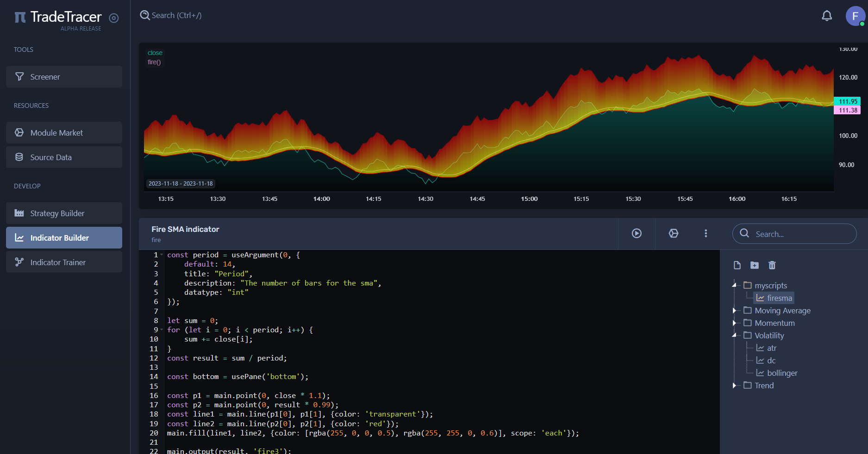Toggle the fire() legend label on chart
Screen dimensions: 868x454
(154, 62)
